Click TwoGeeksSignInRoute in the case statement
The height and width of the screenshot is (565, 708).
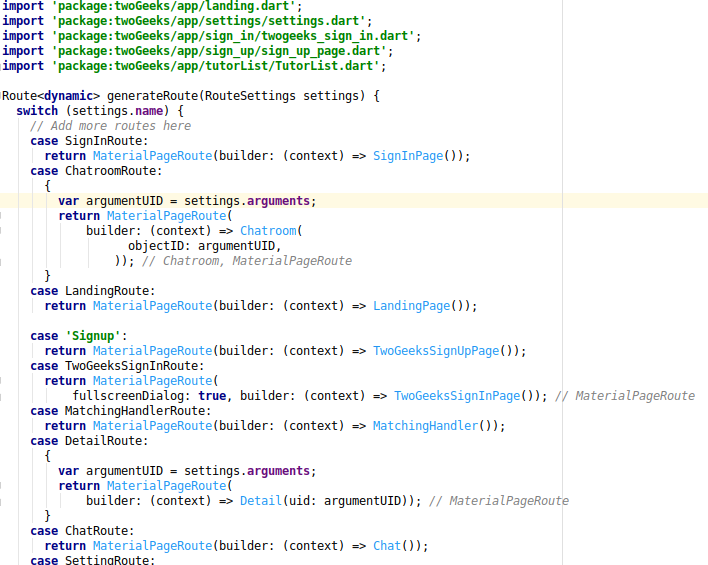click(131, 365)
